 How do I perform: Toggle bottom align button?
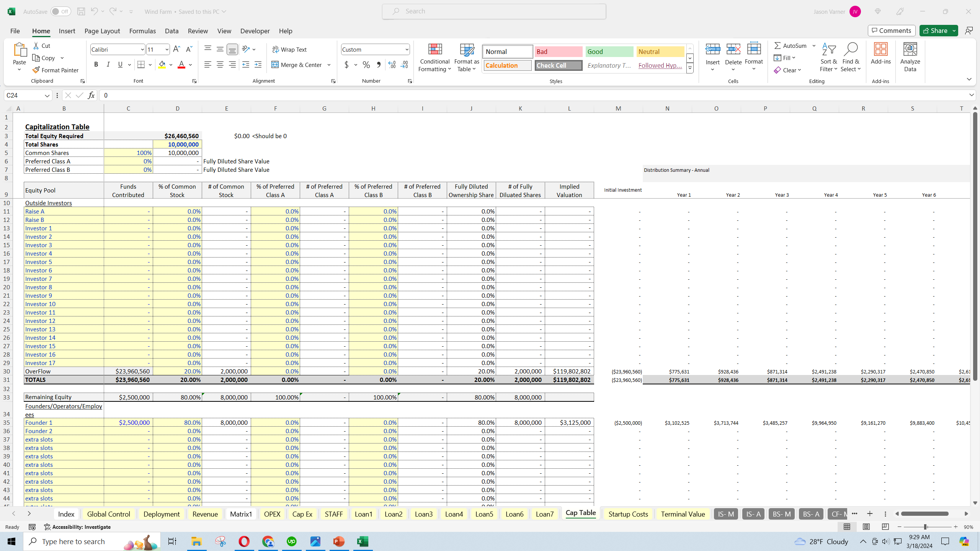click(232, 49)
